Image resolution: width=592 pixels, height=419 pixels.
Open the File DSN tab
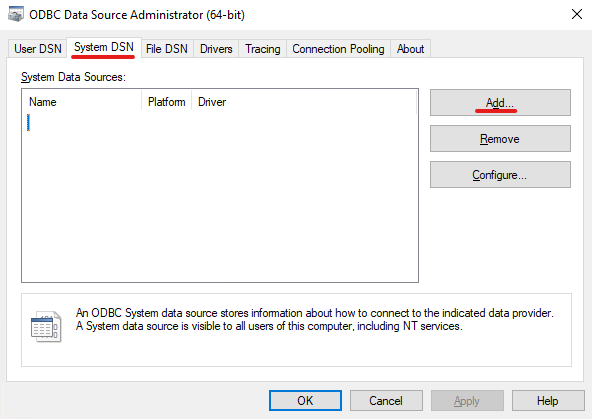[x=167, y=49]
